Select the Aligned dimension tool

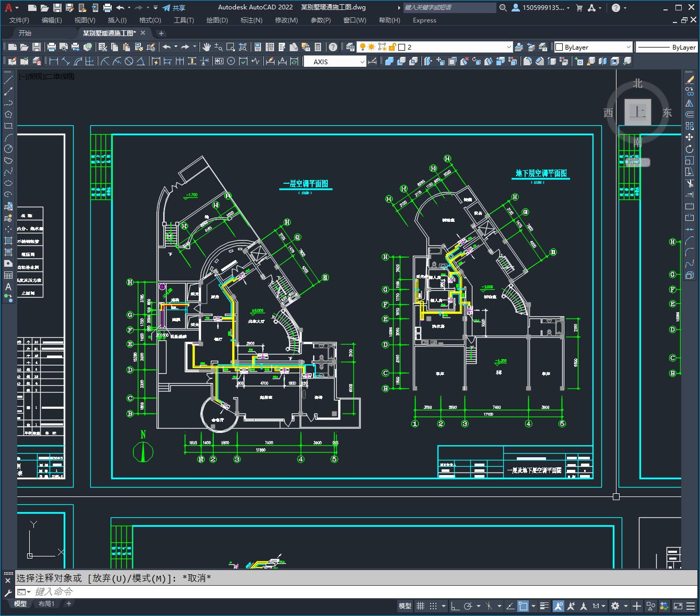tap(66, 61)
